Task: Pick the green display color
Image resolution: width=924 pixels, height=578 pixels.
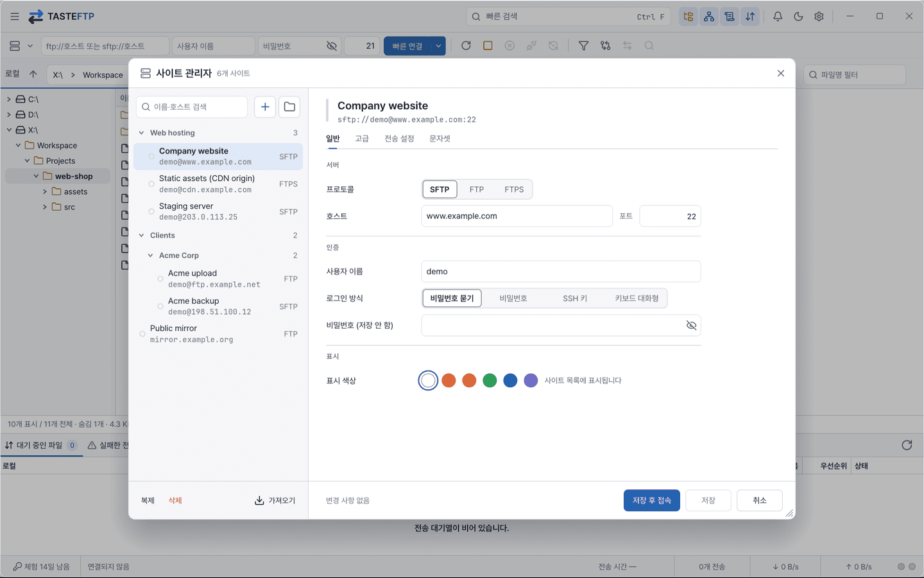Action: pos(490,381)
